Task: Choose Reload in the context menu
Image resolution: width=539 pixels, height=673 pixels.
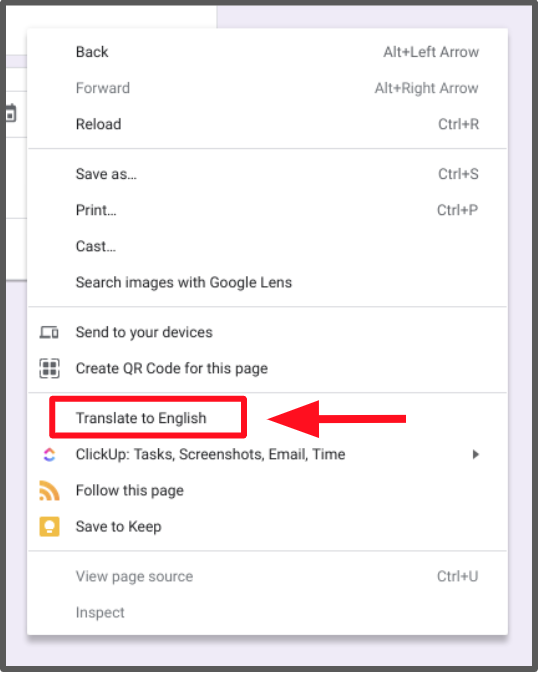Action: click(x=267, y=124)
